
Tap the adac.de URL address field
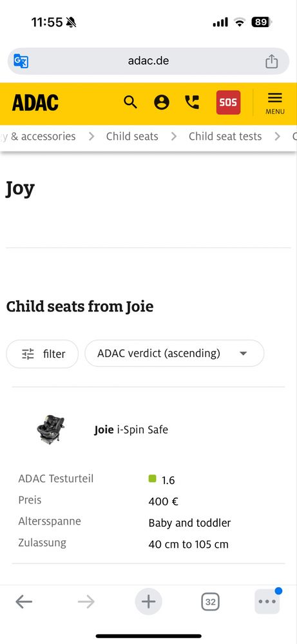148,61
